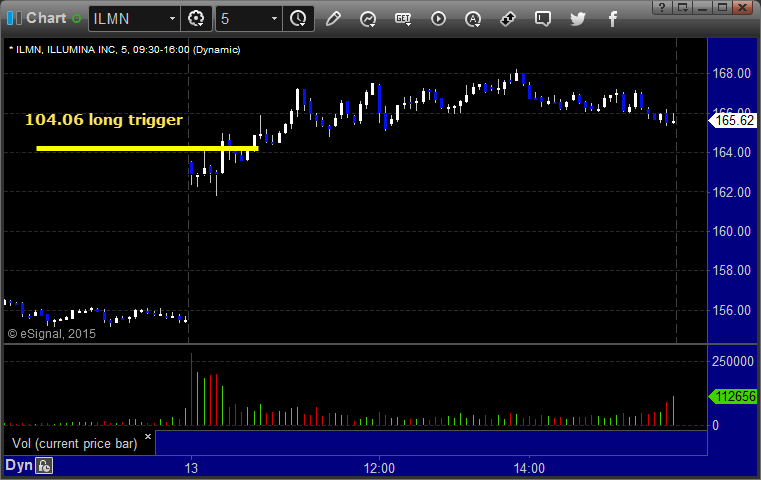761x480 pixels.
Task: Click the pop-out window button
Action: 682,7
